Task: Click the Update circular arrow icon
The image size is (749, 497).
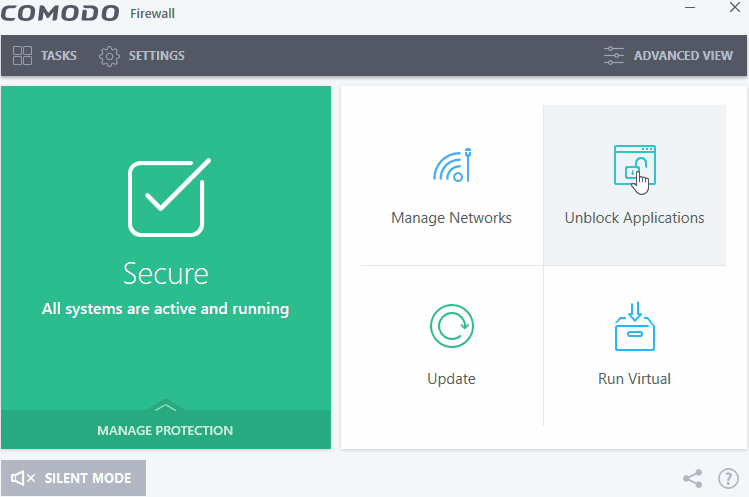Action: click(451, 326)
